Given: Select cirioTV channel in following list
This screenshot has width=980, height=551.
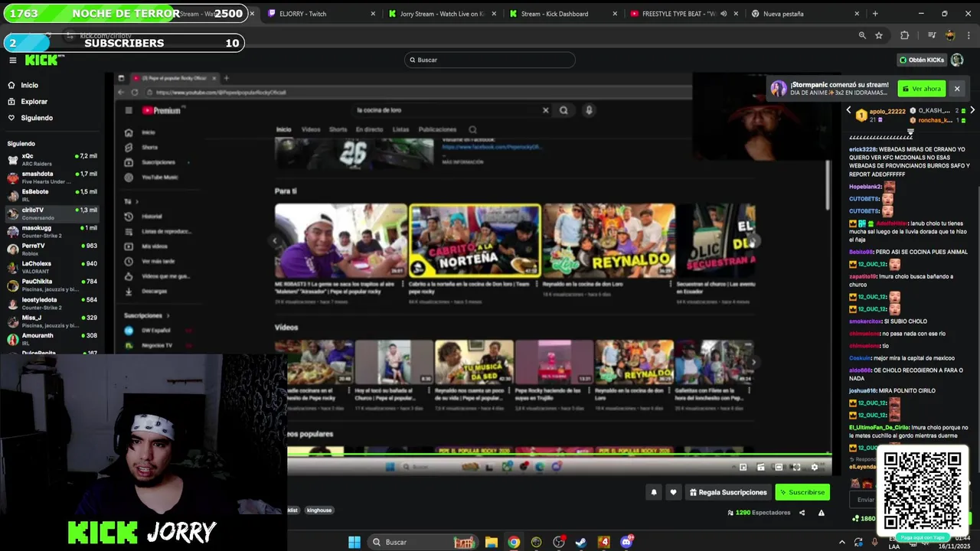Looking at the screenshot, I should [52, 214].
